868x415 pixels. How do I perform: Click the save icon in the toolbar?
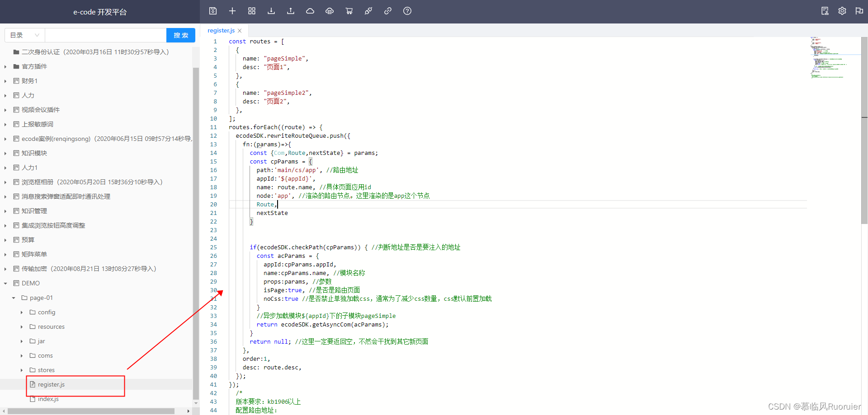click(x=213, y=11)
